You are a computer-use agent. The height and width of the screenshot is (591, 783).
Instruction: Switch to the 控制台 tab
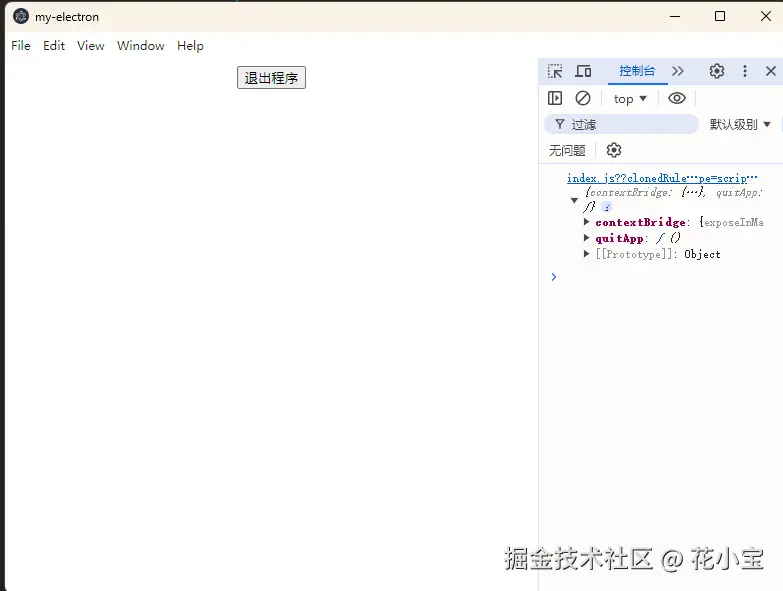637,71
